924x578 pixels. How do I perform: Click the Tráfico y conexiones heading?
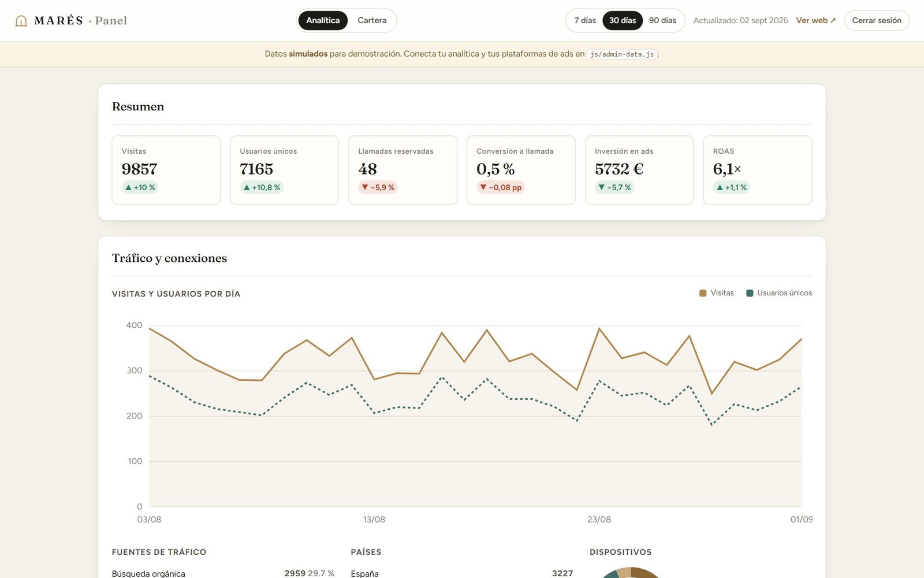(169, 258)
